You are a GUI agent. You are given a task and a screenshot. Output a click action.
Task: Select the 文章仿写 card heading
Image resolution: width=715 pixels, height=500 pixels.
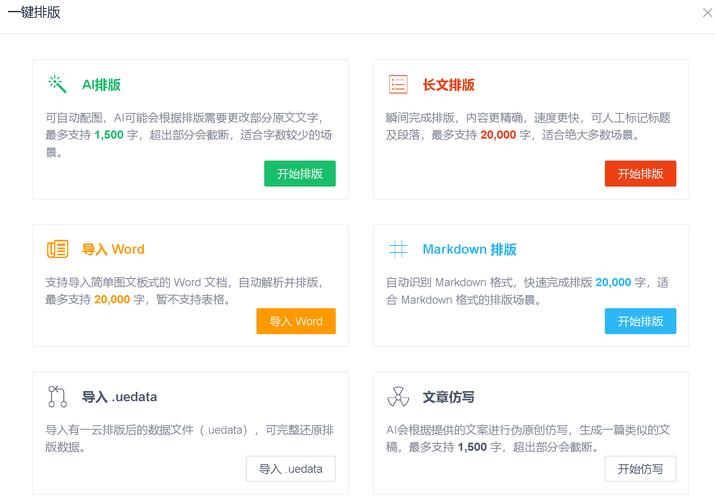click(x=448, y=397)
